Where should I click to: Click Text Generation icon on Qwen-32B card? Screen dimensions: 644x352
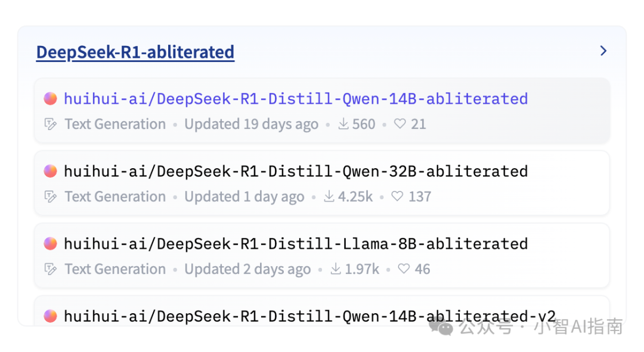tap(51, 197)
